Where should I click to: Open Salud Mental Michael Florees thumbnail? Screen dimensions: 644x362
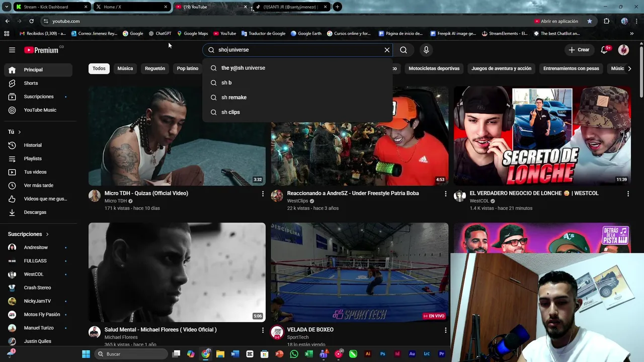[x=177, y=273]
